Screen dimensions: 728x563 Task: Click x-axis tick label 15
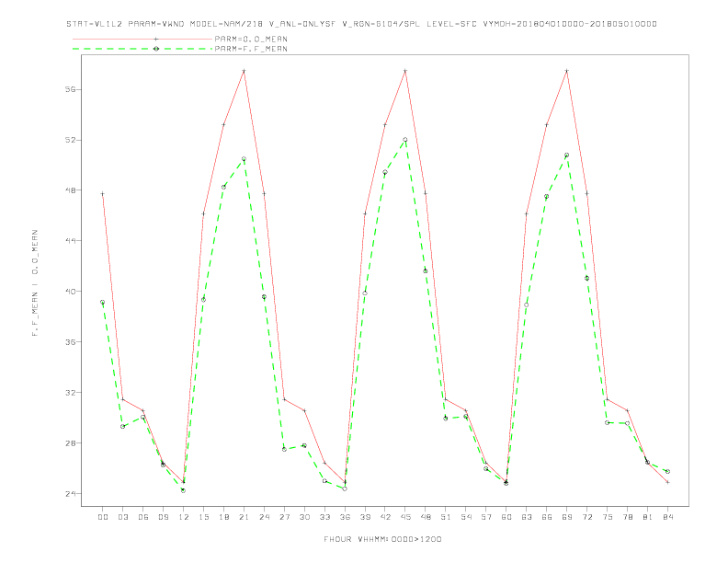click(x=203, y=517)
